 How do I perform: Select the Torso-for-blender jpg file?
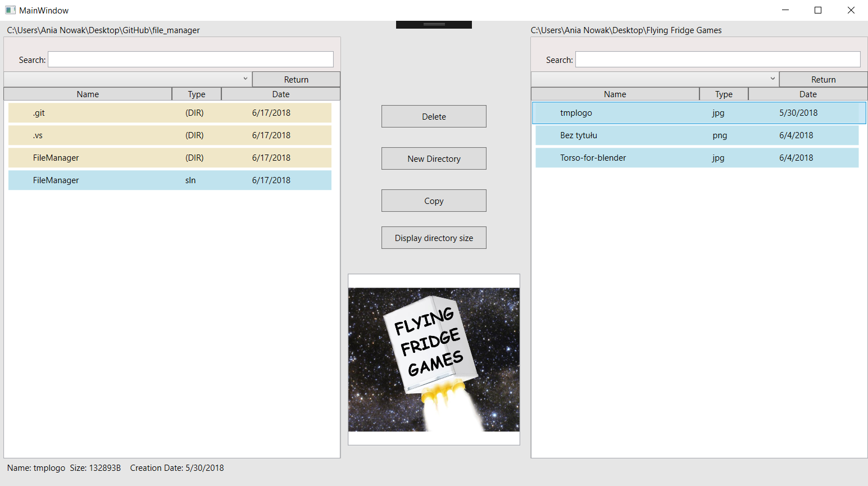click(x=697, y=157)
